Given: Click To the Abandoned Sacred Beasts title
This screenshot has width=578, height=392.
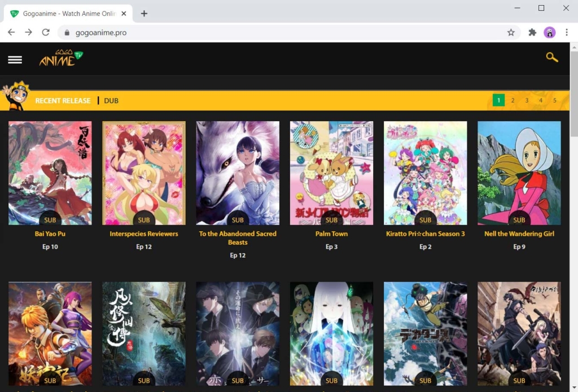Looking at the screenshot, I should [x=238, y=238].
